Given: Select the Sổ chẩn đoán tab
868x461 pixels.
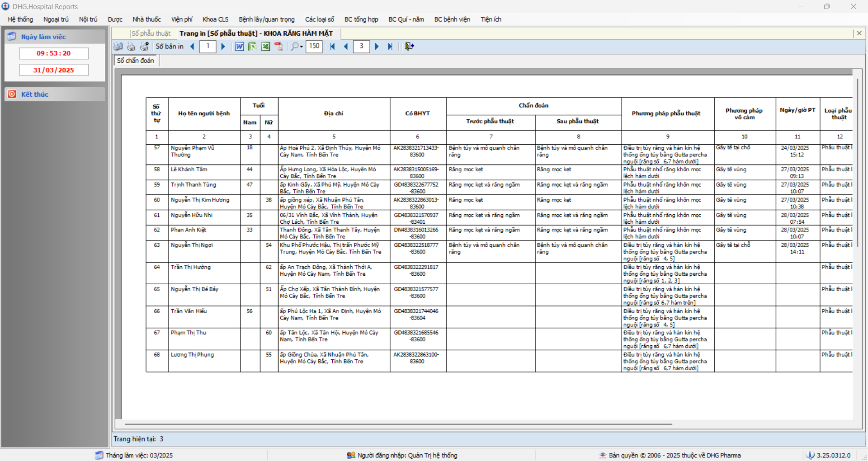Looking at the screenshot, I should (x=136, y=61).
